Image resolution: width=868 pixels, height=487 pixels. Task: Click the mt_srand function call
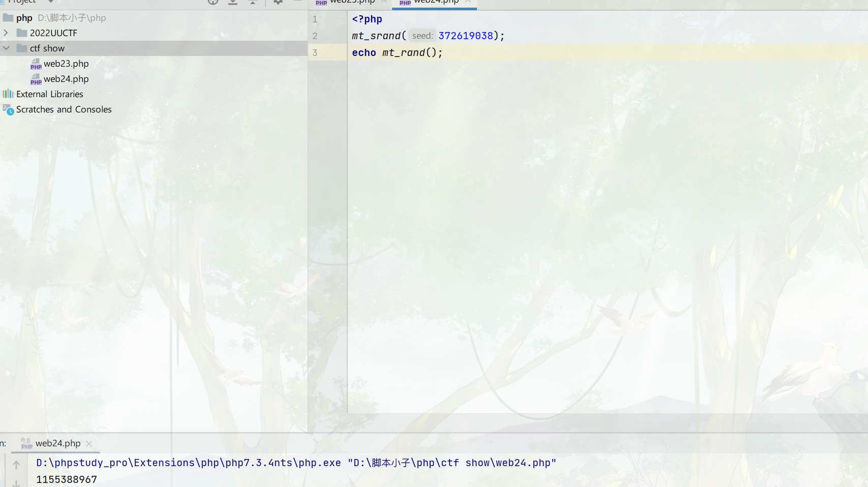376,36
